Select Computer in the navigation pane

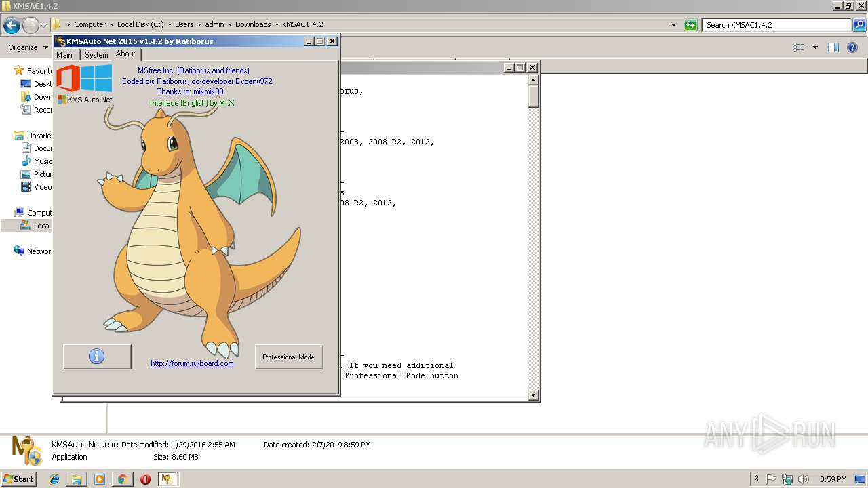tap(33, 213)
